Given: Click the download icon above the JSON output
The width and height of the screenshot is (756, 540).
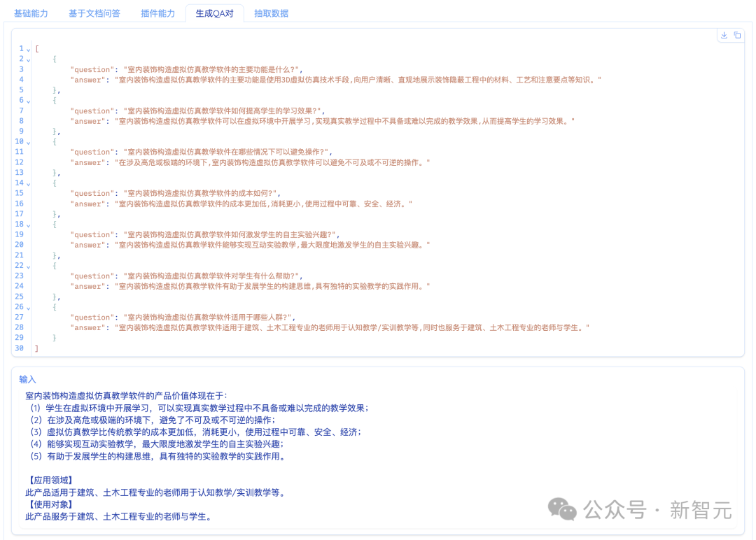Looking at the screenshot, I should click(x=724, y=35).
